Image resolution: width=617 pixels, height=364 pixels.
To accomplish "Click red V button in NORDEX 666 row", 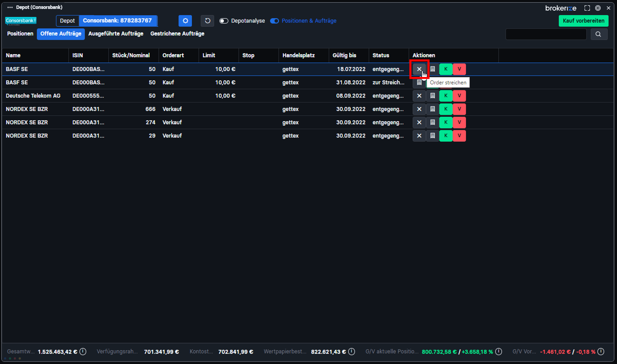I will coord(459,109).
